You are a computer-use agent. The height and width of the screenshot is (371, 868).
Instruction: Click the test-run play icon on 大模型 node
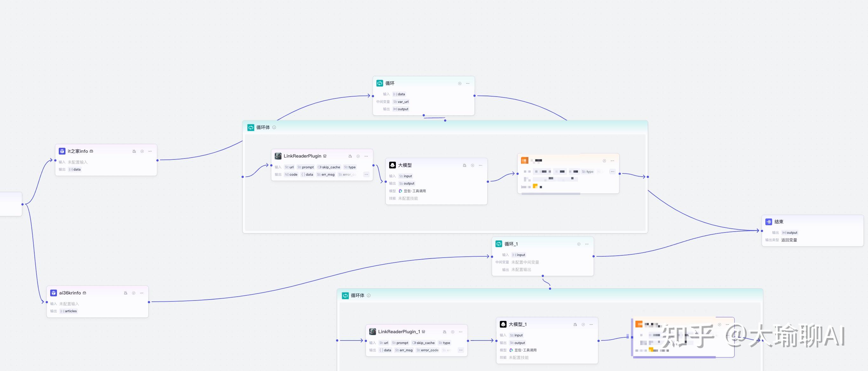tap(472, 165)
